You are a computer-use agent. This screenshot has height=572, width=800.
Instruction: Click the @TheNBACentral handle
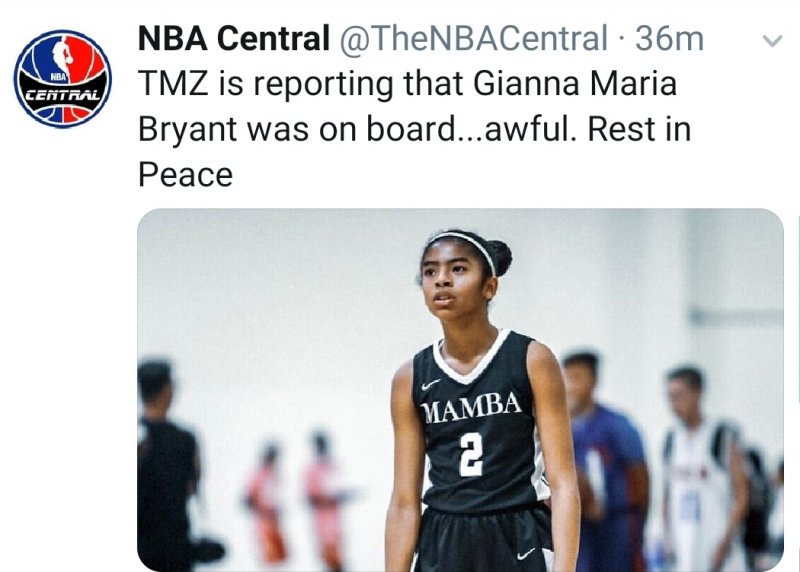[x=474, y=39]
